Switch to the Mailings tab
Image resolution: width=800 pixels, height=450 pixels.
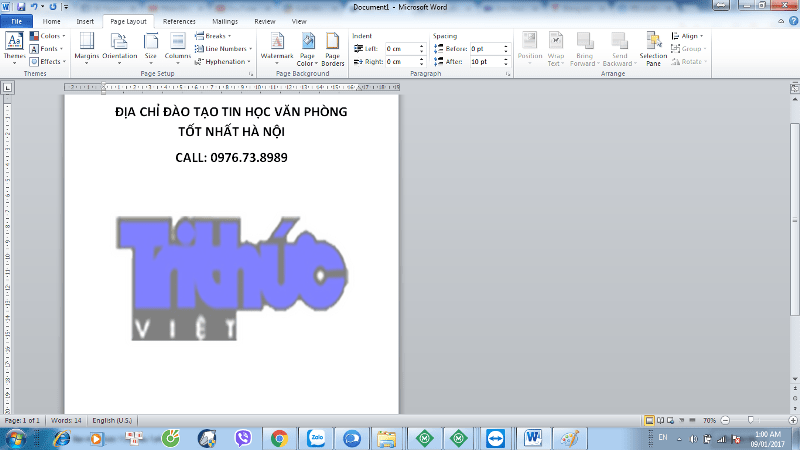(x=225, y=21)
